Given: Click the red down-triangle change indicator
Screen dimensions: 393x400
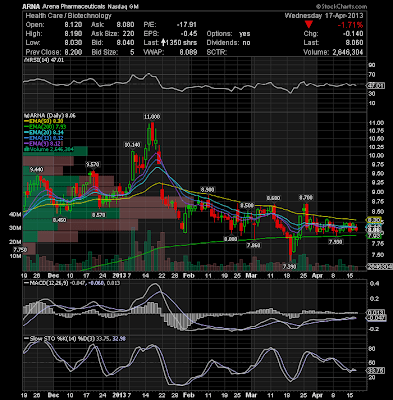Looking at the screenshot, I should coord(309,25).
